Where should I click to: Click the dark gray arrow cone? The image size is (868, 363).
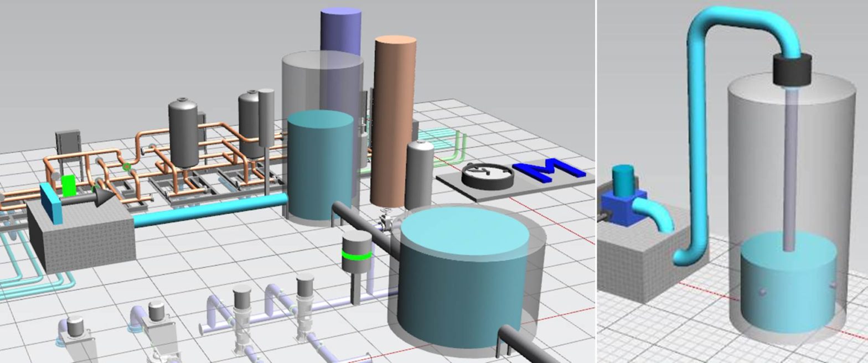(105, 197)
